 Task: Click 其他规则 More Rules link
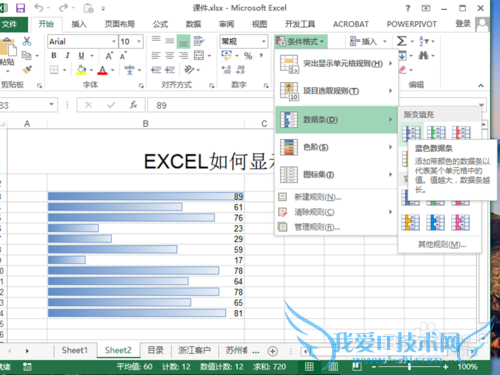[442, 245]
